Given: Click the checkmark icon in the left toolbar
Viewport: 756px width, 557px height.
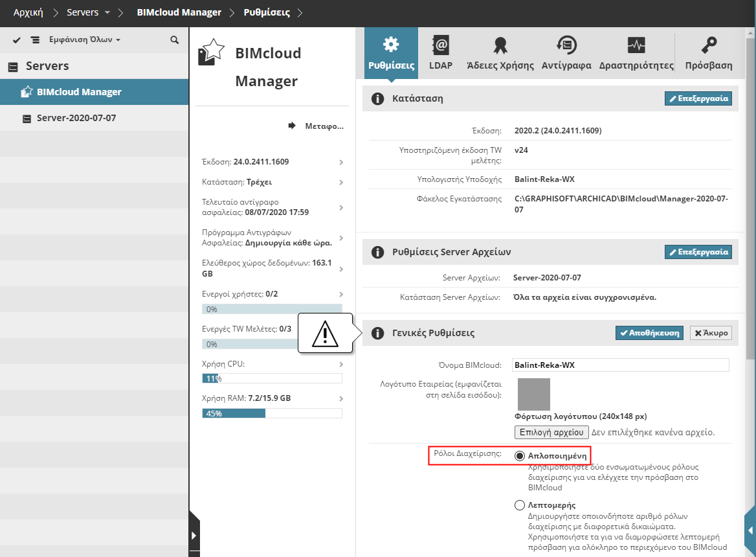Looking at the screenshot, I should point(16,40).
